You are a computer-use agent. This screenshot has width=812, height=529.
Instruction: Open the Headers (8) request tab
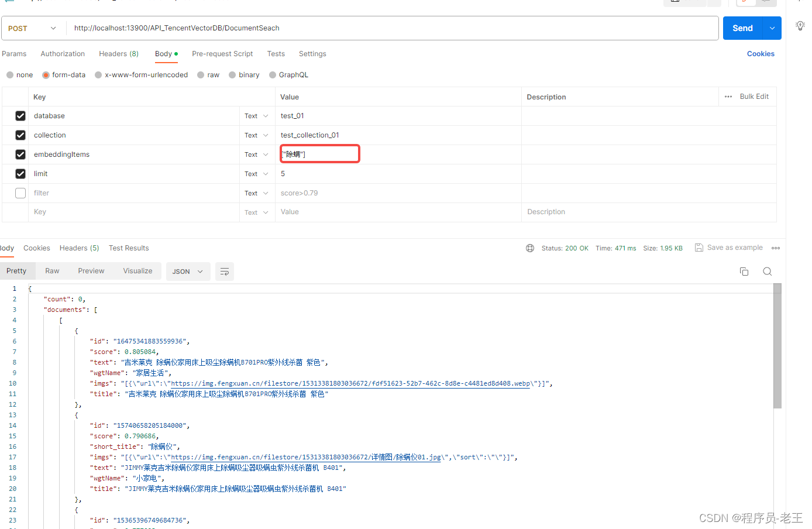[119, 54]
